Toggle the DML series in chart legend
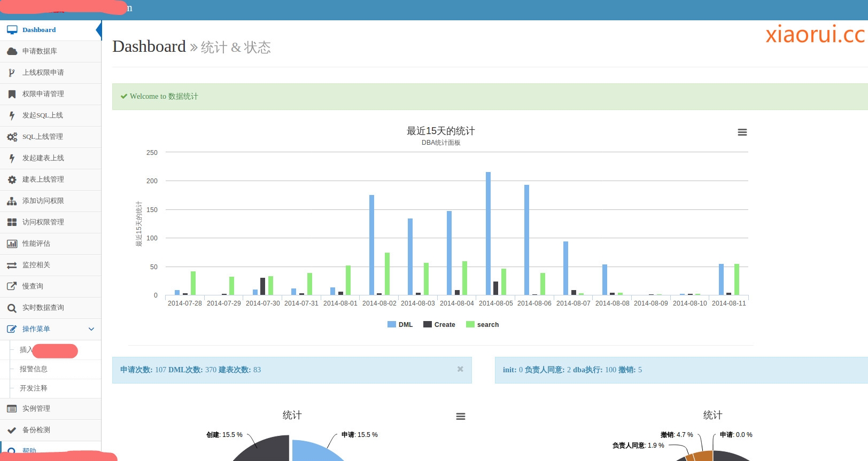868x461 pixels. [400, 324]
